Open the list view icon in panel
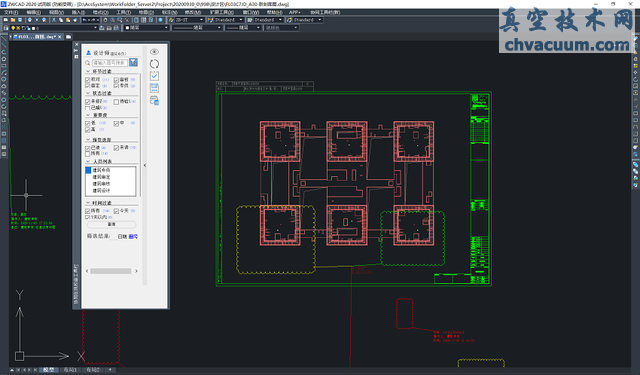Viewport: 640px width, 375px height. 154,88
